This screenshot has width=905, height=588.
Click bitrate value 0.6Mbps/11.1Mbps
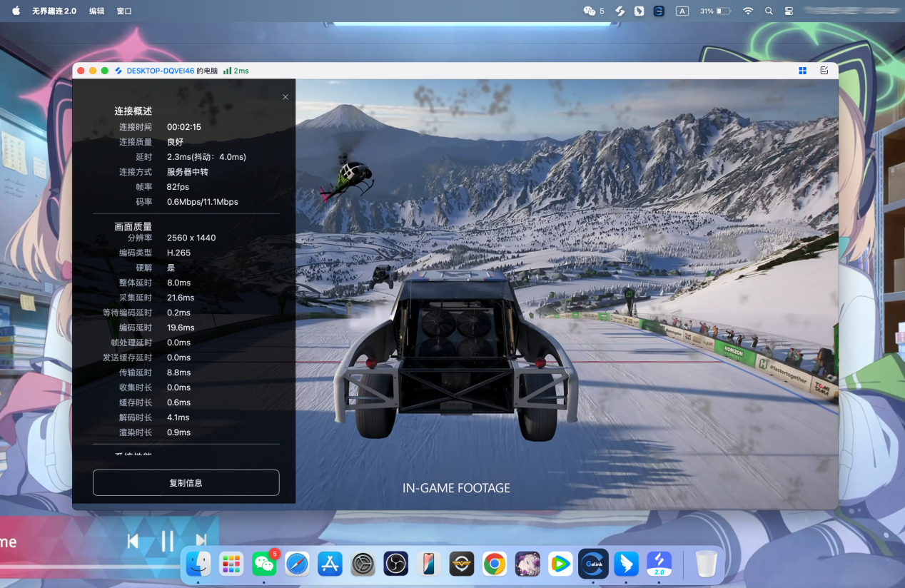click(203, 202)
